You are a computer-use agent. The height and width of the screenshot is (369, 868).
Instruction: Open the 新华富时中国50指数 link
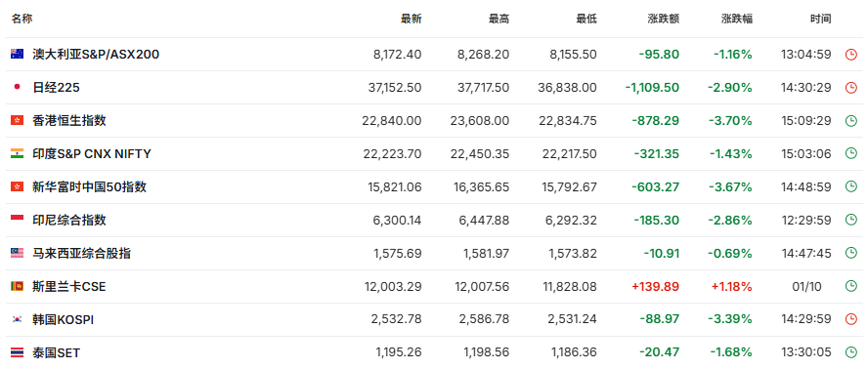point(90,187)
